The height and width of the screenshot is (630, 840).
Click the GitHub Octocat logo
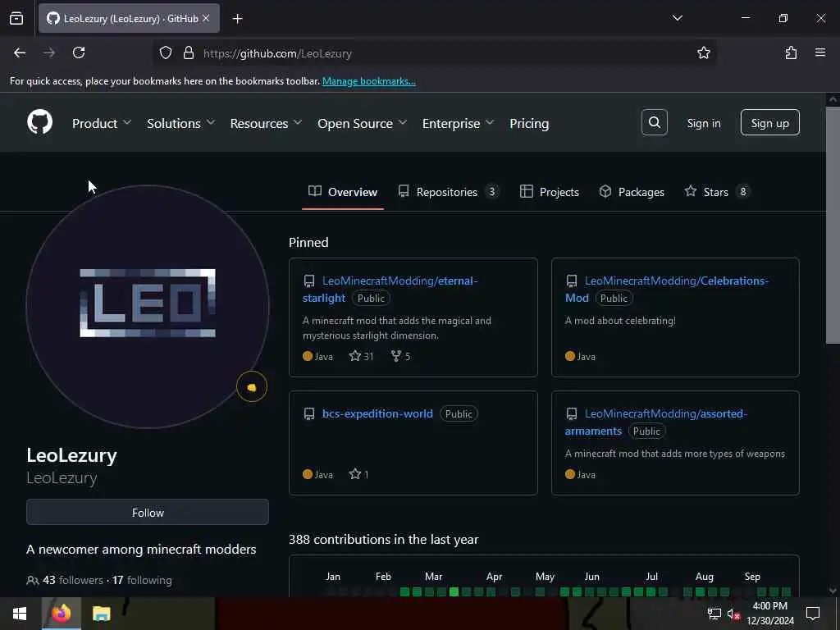click(39, 122)
